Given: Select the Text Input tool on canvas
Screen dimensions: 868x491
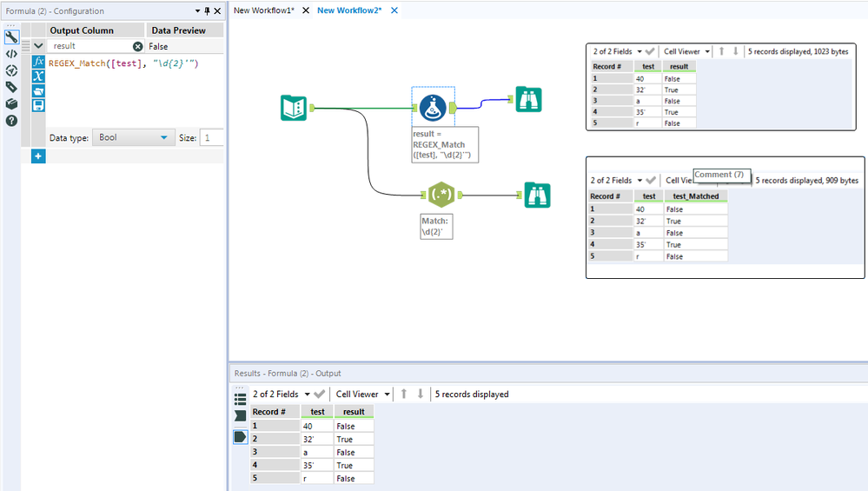Looking at the screenshot, I should point(294,108).
